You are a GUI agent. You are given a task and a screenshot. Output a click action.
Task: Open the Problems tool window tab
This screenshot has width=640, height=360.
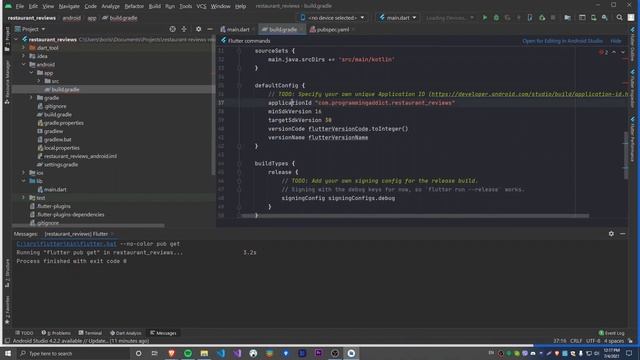[x=56, y=333]
